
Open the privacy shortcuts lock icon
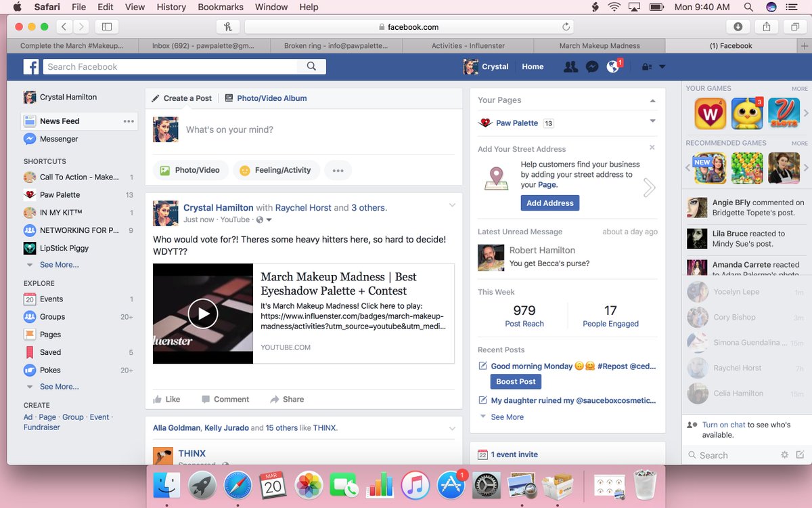pos(647,67)
